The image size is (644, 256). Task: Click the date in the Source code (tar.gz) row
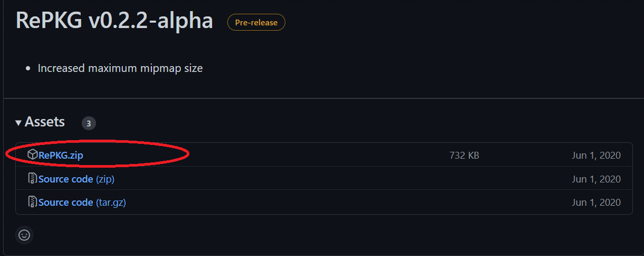click(x=596, y=202)
